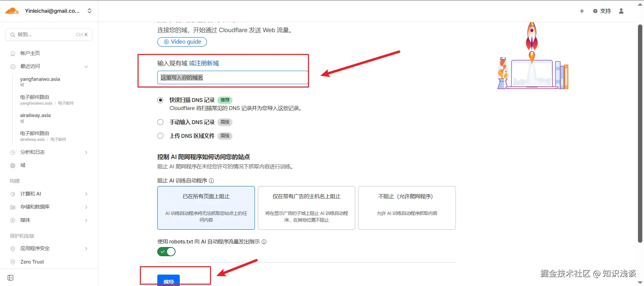Choose 不阻止（允许爬网程序）option card

click(407, 208)
